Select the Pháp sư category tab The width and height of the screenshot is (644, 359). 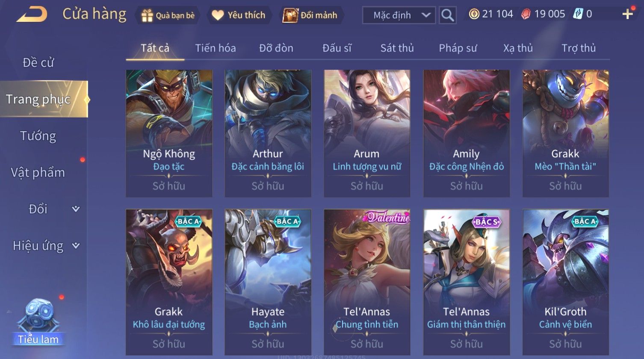(458, 48)
